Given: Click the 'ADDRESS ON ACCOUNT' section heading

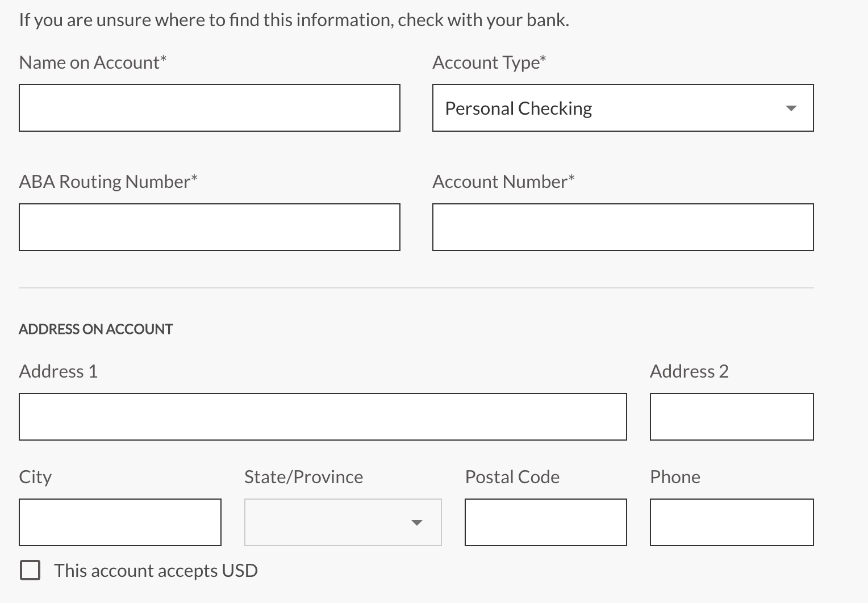Looking at the screenshot, I should tap(96, 329).
